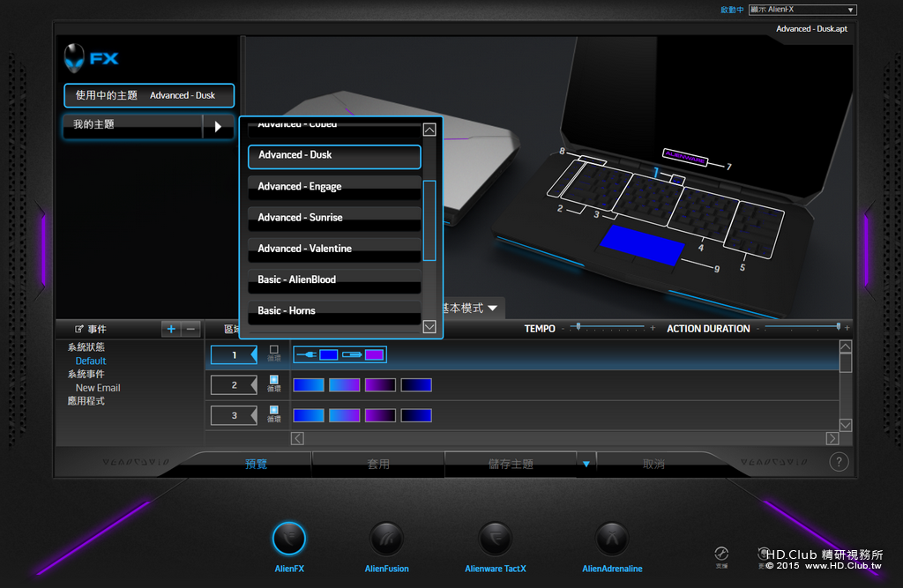Click the theme list scrollbar thumb

click(x=429, y=220)
